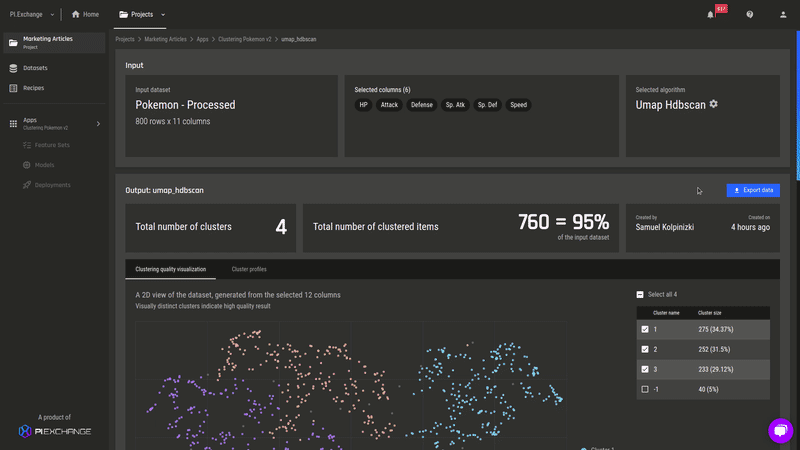The width and height of the screenshot is (800, 450).
Task: Click the Cluster size column header
Action: [710, 313]
